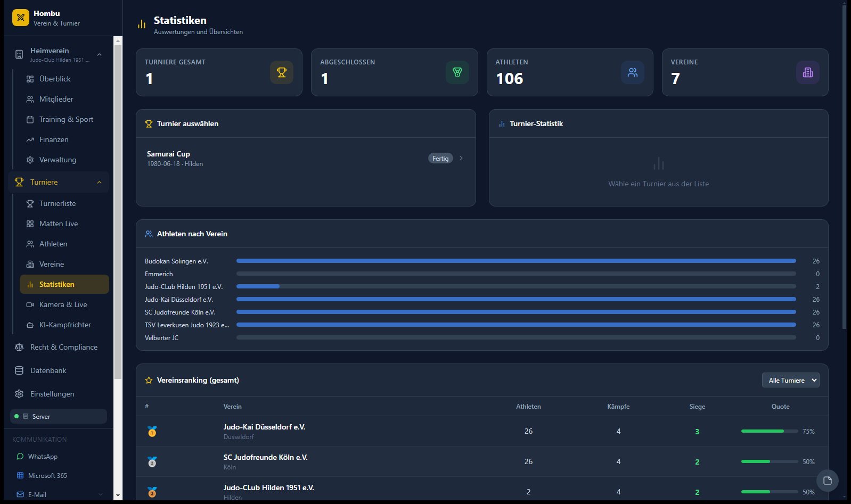
Task: Click the people icon in Athleten card
Action: [x=633, y=72]
